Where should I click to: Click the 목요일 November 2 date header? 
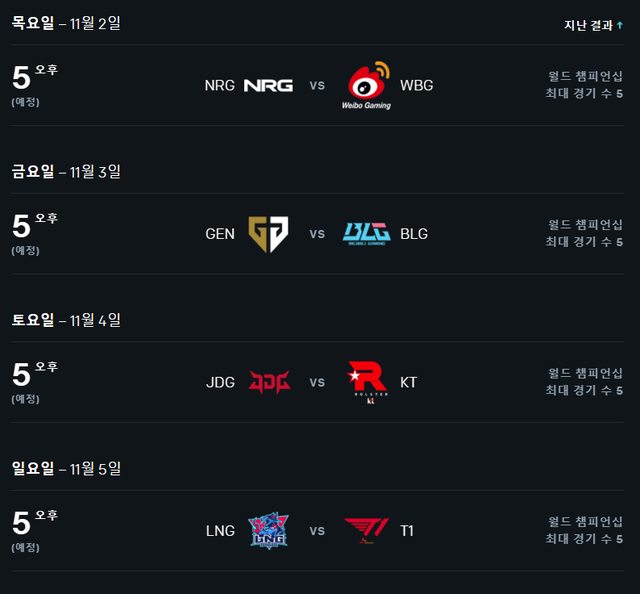tap(66, 23)
